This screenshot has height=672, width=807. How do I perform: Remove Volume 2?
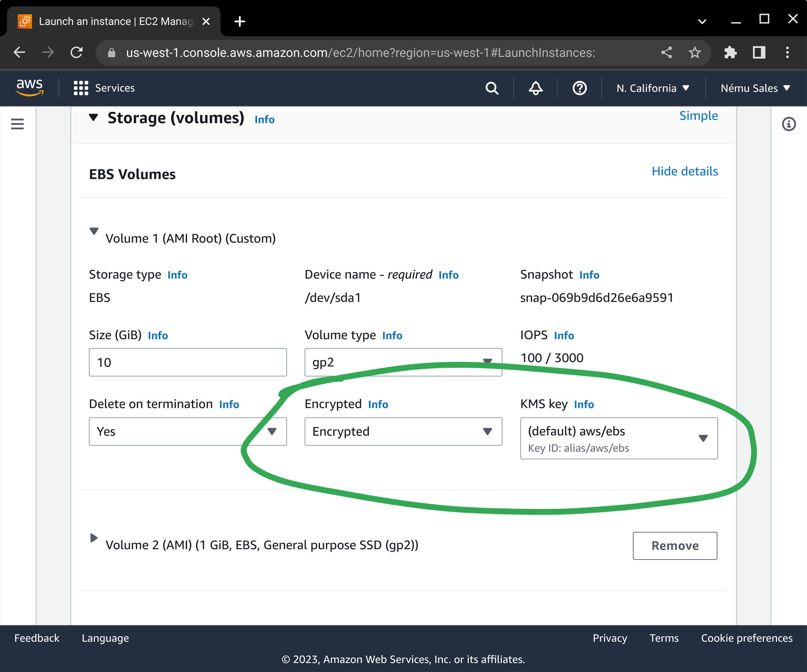[x=675, y=546]
